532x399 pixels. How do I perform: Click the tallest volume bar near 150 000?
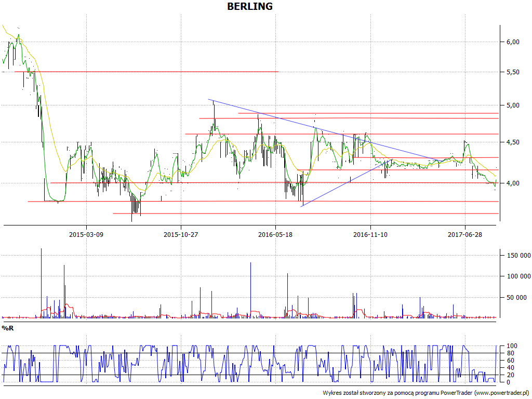(42, 283)
